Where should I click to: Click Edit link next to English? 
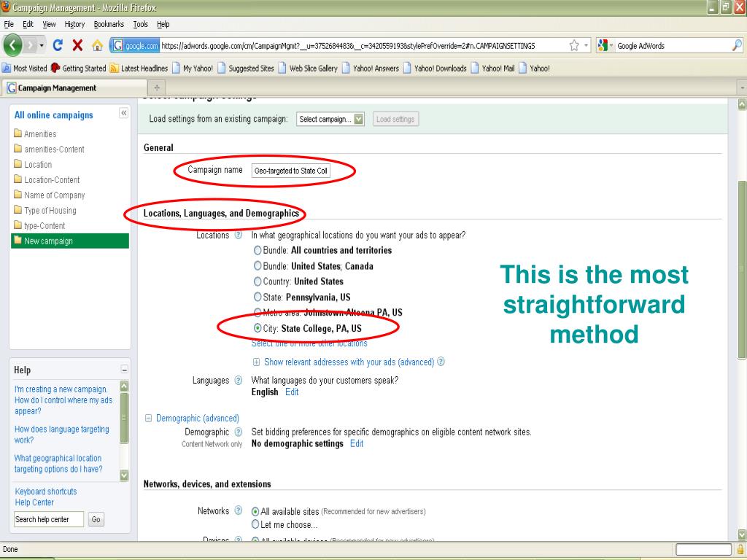tap(292, 392)
